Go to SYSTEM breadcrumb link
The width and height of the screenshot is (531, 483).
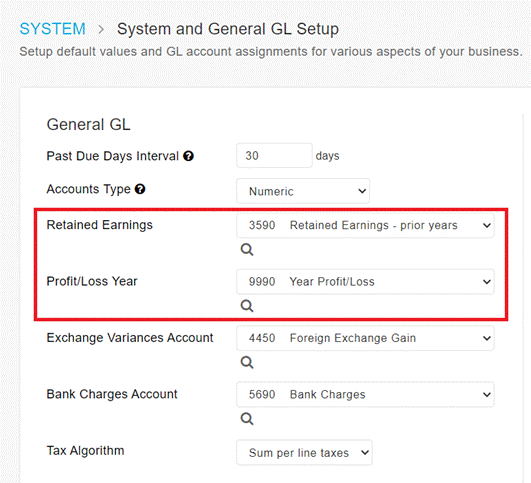click(x=52, y=29)
